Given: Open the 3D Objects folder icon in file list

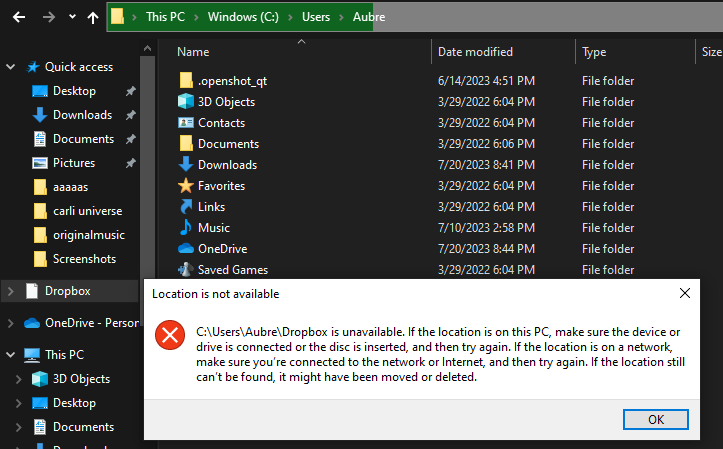Looking at the screenshot, I should 185,102.
